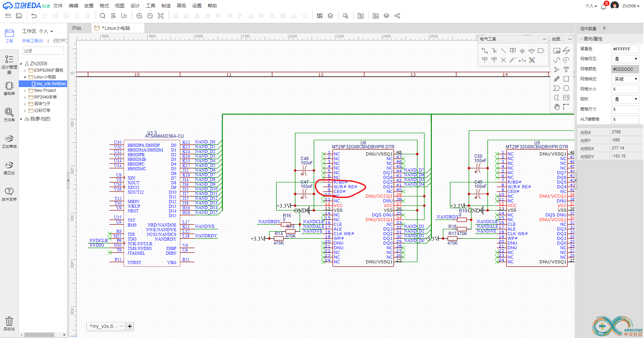This screenshot has height=338, width=644.
Task: Click the Undo icon in toolbar
Action: [34, 16]
